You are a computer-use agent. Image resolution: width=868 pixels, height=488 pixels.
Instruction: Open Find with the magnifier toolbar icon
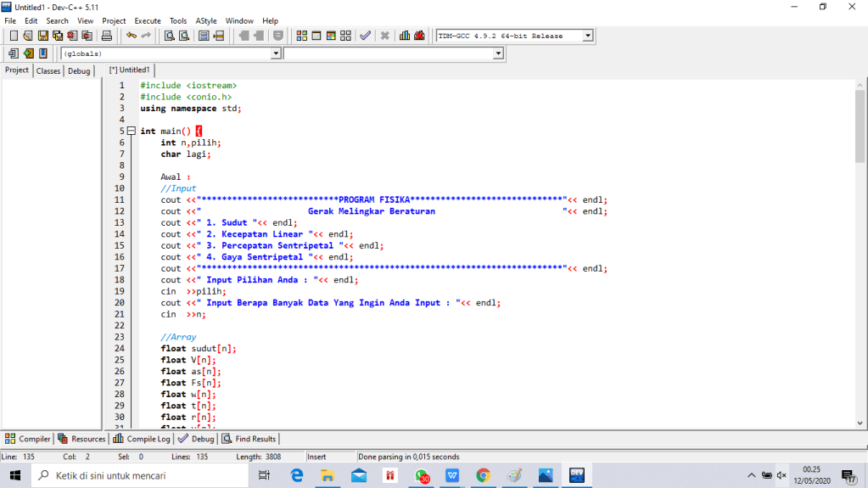coord(169,36)
